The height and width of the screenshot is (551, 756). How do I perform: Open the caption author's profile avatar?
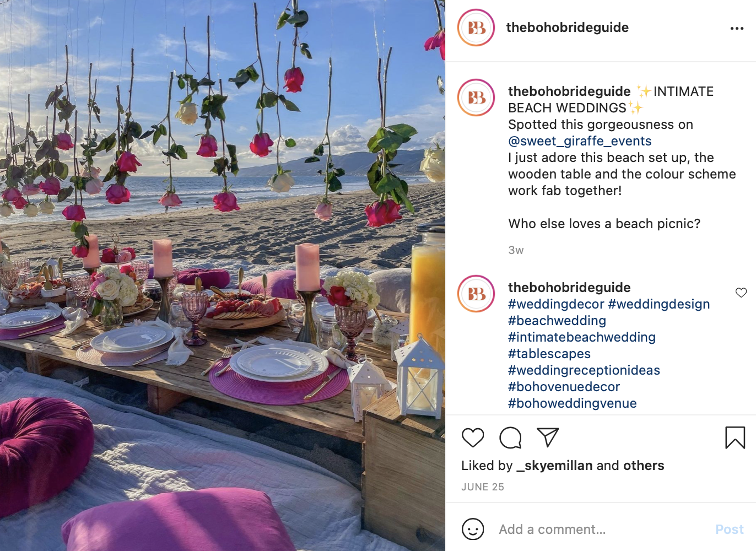pyautogui.click(x=476, y=98)
